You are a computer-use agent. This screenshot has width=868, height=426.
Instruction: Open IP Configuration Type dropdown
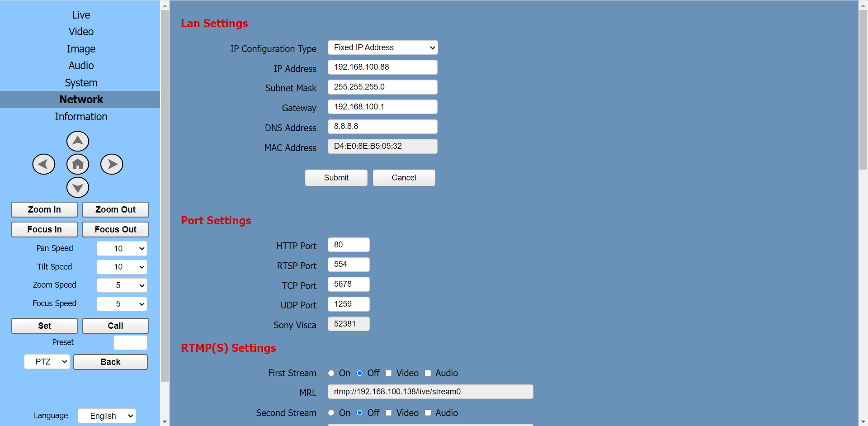coord(382,47)
